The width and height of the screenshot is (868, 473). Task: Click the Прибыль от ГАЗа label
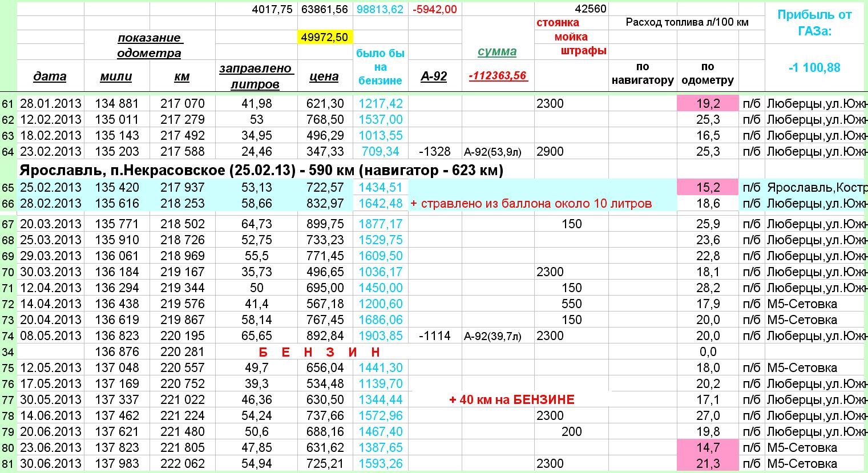814,23
